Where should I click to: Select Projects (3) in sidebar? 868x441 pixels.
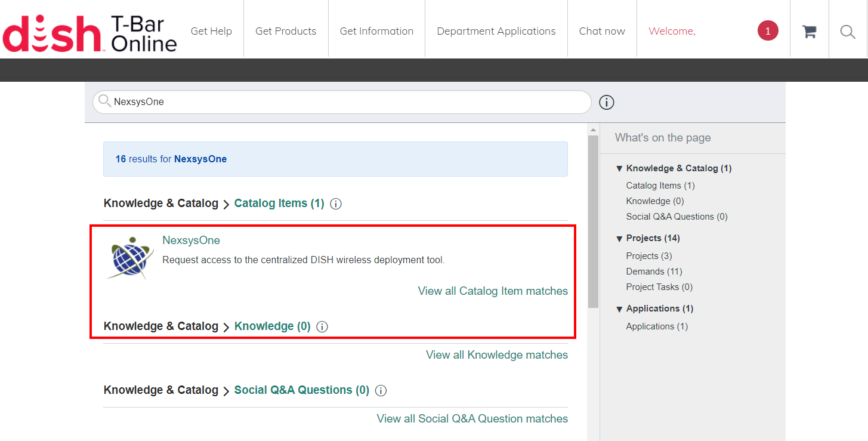coord(649,256)
